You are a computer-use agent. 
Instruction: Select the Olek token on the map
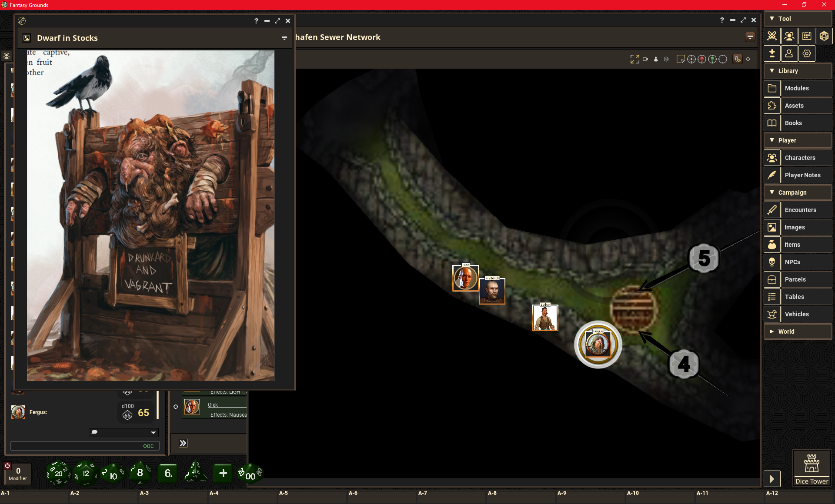tap(465, 278)
